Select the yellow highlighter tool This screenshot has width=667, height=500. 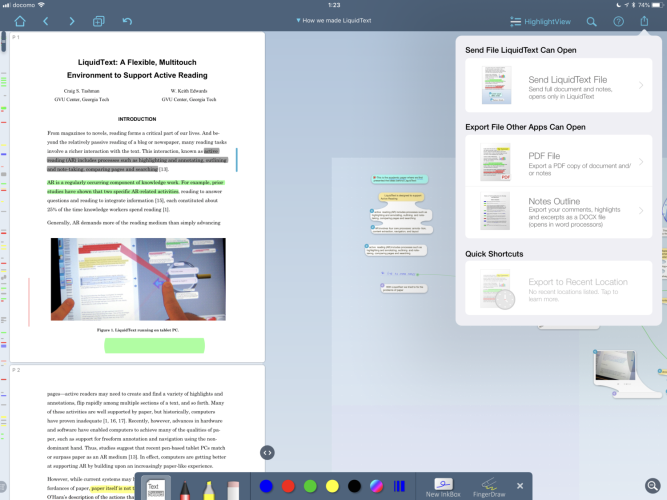tap(209, 487)
